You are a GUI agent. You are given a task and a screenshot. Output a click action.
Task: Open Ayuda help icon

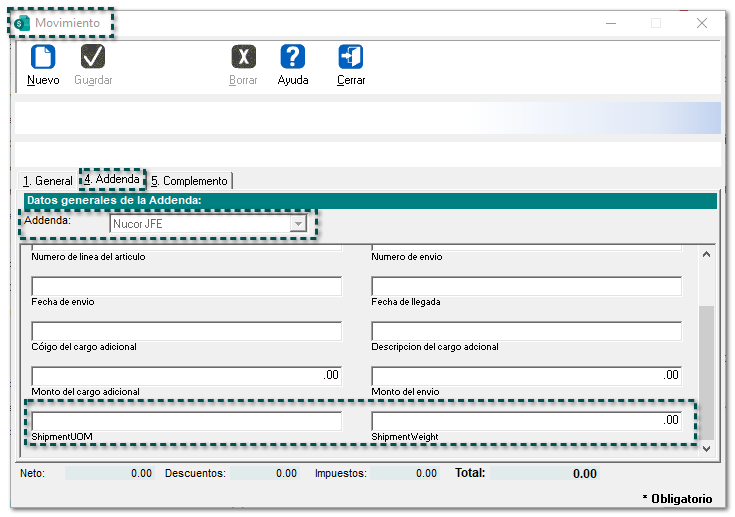coord(292,57)
